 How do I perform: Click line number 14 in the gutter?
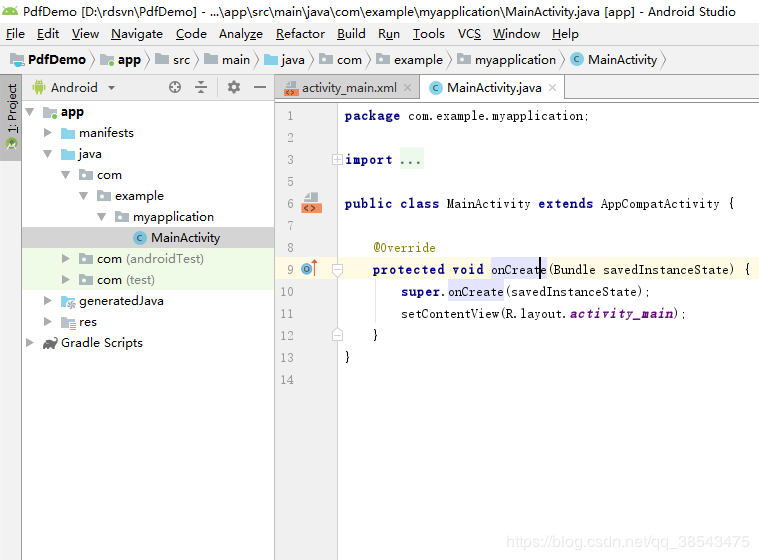coord(287,380)
